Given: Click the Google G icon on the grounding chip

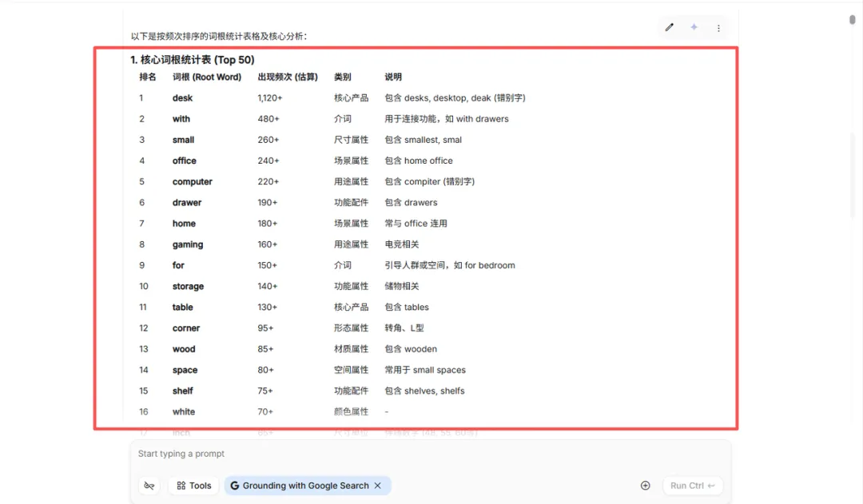Looking at the screenshot, I should point(235,486).
